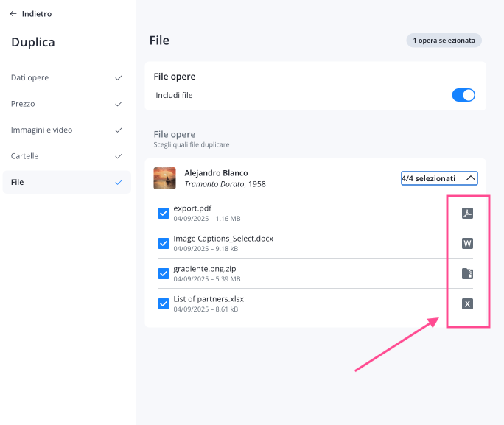Click the 1 opera selezionata badge

pos(444,41)
